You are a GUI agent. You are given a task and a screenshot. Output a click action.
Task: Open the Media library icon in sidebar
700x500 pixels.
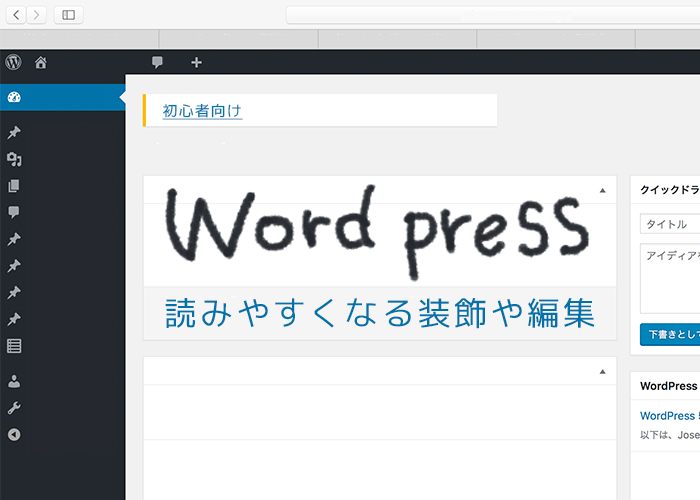(x=14, y=159)
